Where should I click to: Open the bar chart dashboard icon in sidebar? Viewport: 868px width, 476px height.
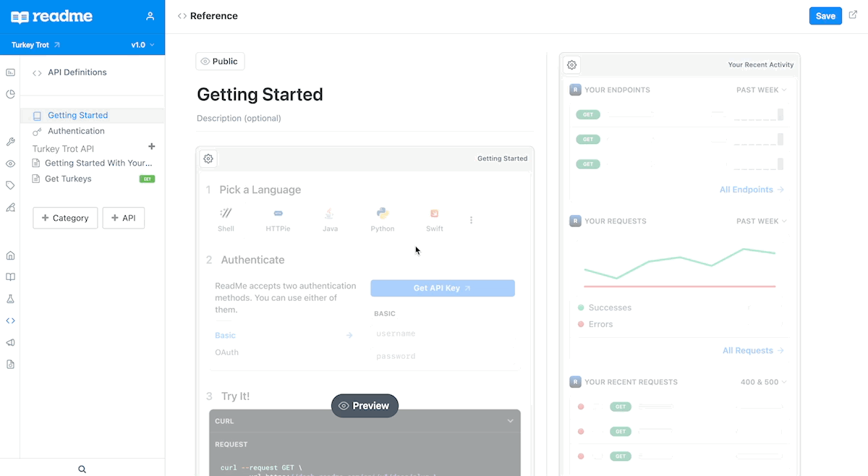click(10, 72)
